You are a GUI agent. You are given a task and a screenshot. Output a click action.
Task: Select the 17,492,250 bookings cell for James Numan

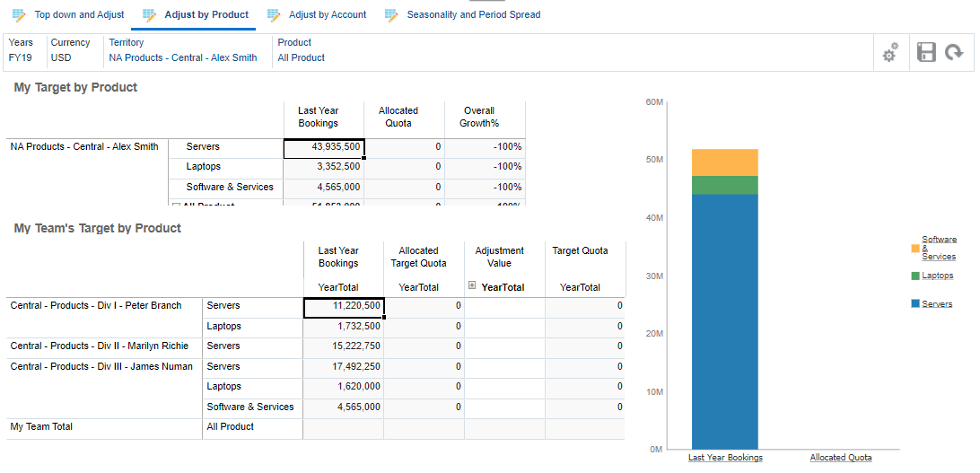click(343, 367)
